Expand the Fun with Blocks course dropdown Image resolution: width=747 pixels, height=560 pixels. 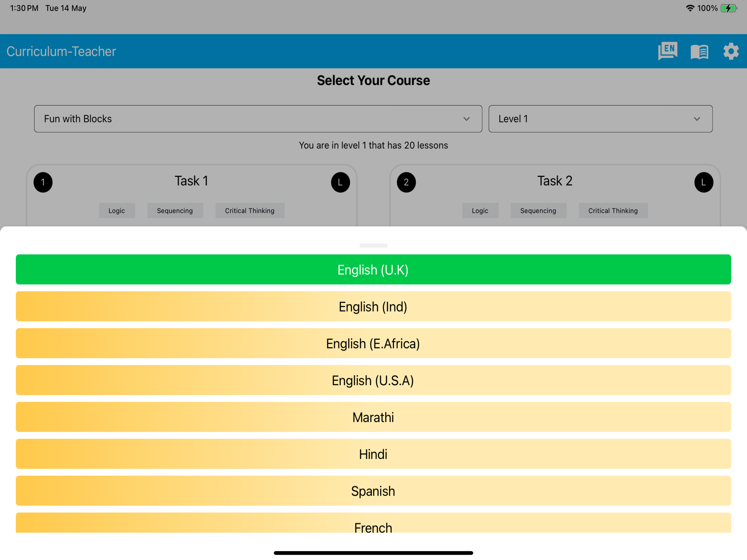258,119
